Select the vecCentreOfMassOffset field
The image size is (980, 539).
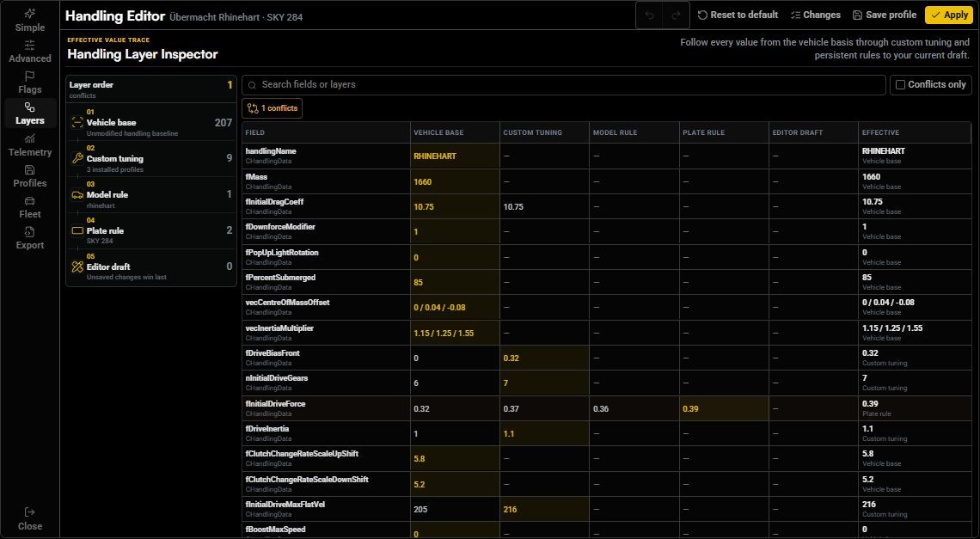[287, 303]
